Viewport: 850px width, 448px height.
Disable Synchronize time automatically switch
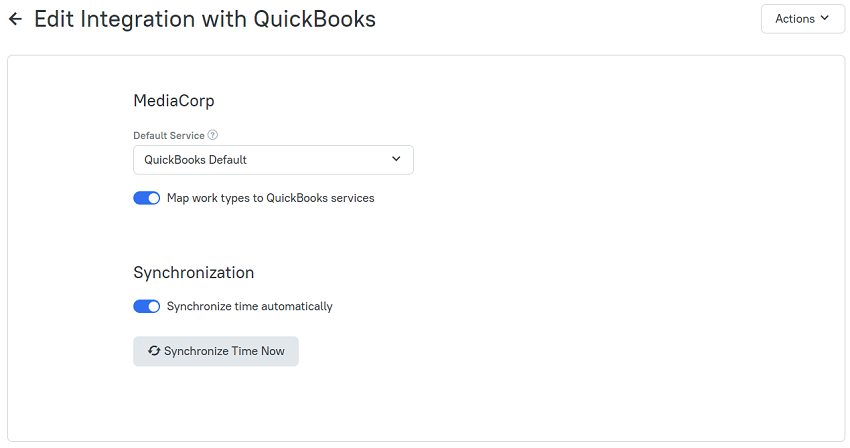[147, 306]
